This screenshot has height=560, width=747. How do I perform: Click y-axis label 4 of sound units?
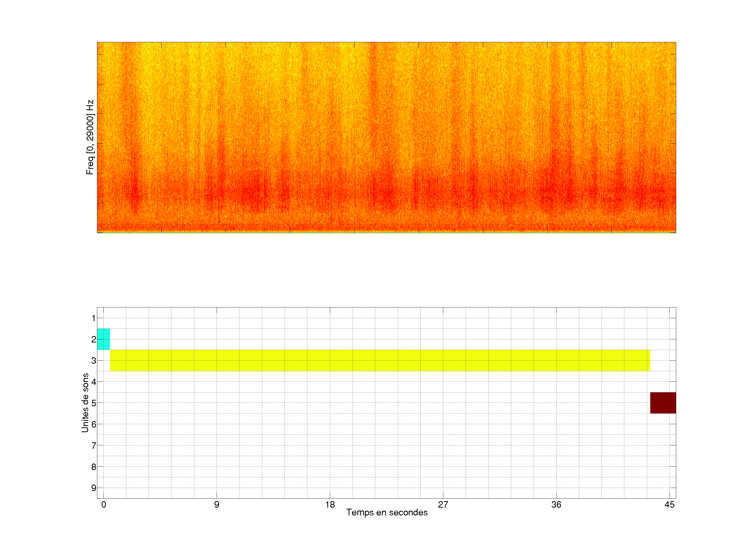click(x=94, y=382)
